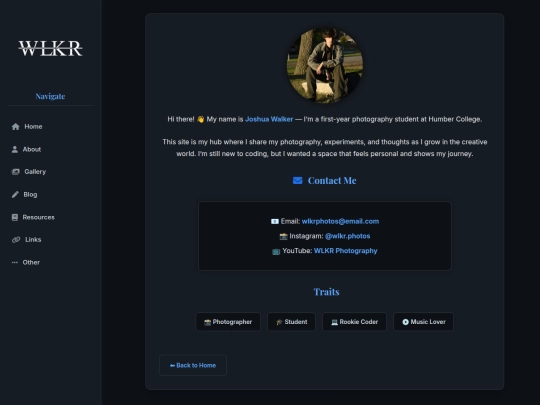Screen dimensions: 540x405
Task: Click the WLKR logo in the sidebar
Action: [x=50, y=48]
